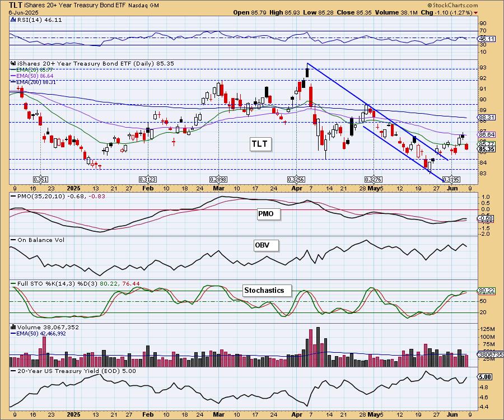Click the -0.68 PMO value tag
Image resolution: width=504 pixels, height=420 pixels.
tap(486, 218)
